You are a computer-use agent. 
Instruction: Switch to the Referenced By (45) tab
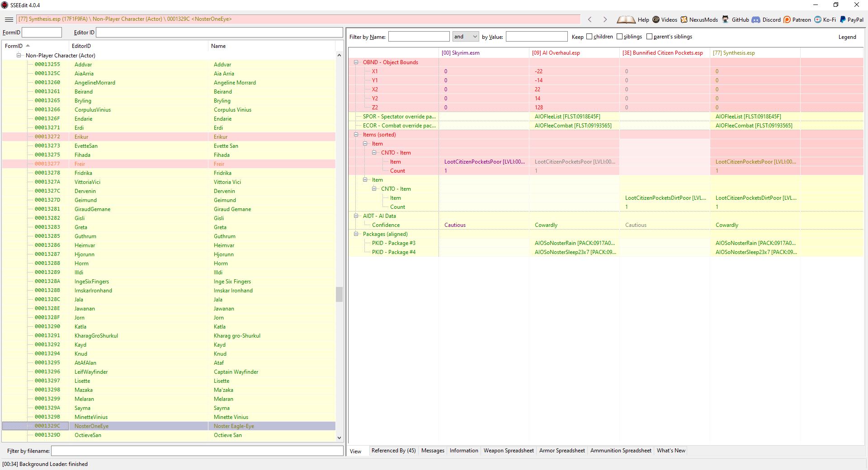393,451
